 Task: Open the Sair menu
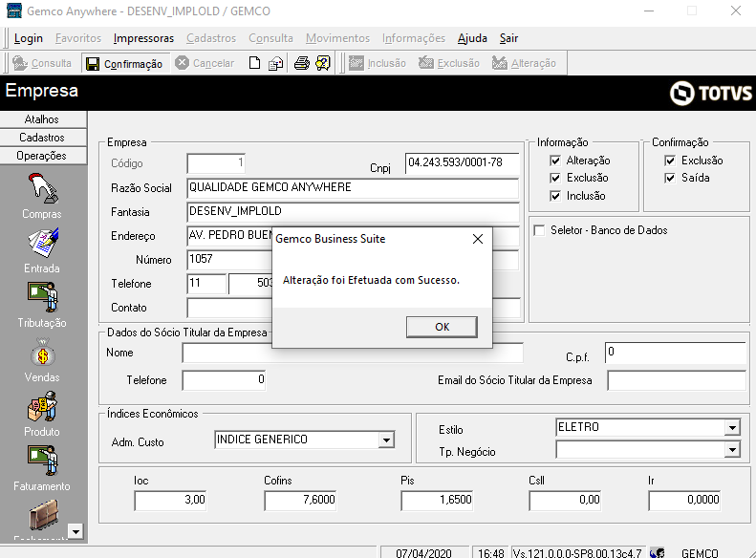pyautogui.click(x=508, y=38)
